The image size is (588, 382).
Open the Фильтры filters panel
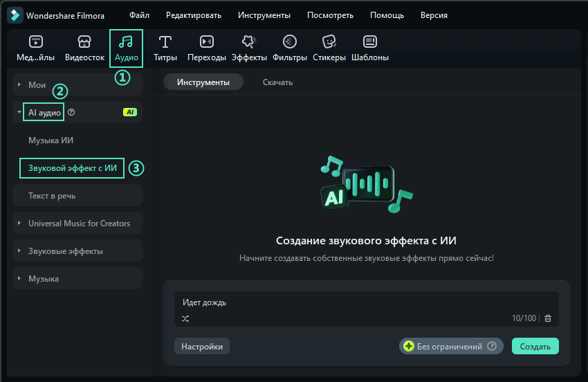[289, 42]
